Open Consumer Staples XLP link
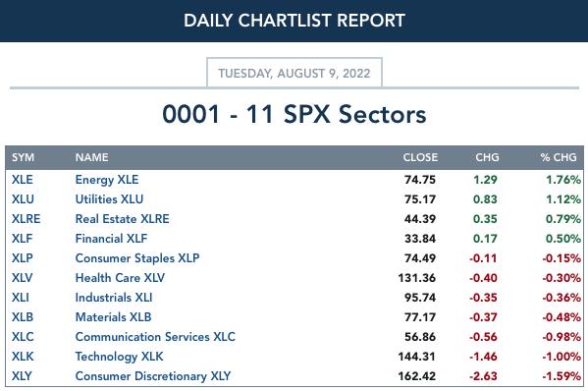Image resolution: width=588 pixels, height=391 pixels. 137,258
